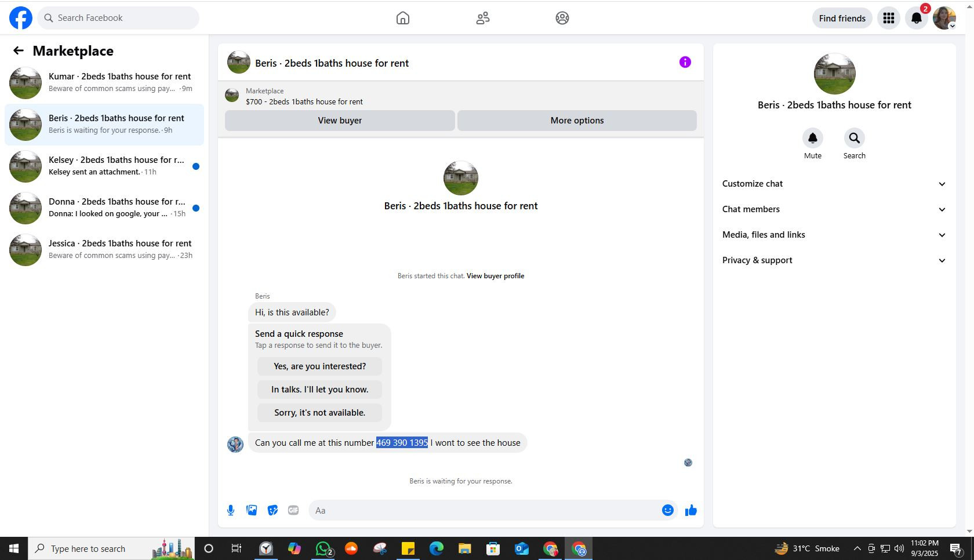Open the Windows Start menu
Viewport: 974px width, 560px height.
(14, 548)
